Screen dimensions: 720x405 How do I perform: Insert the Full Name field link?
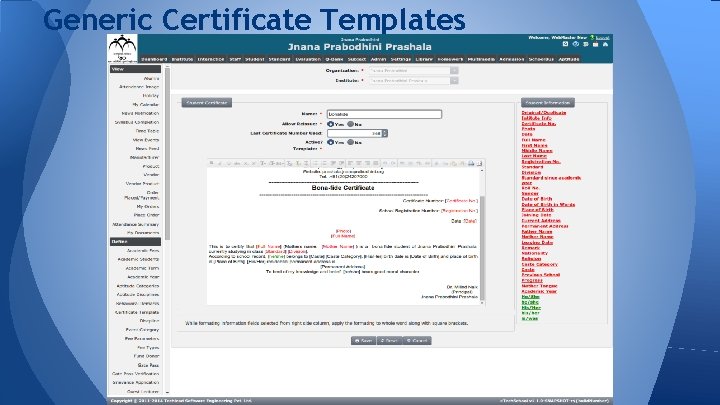(534, 140)
